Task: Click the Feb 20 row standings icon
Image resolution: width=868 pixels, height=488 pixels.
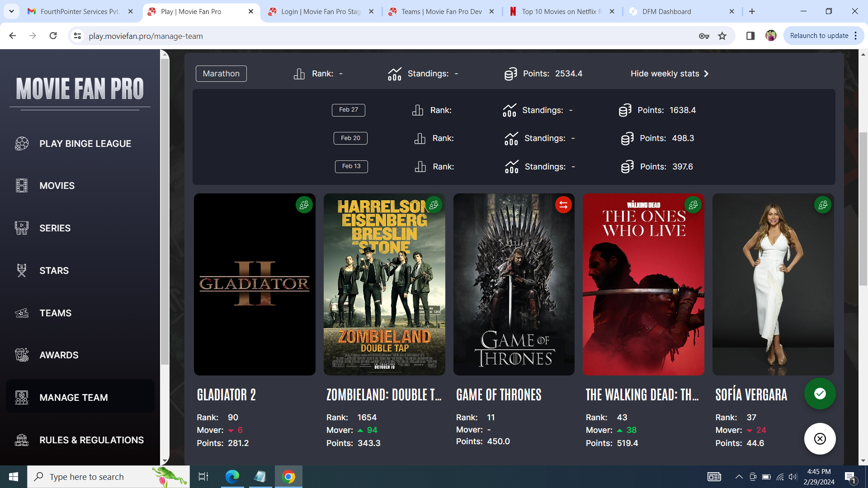Action: point(511,138)
